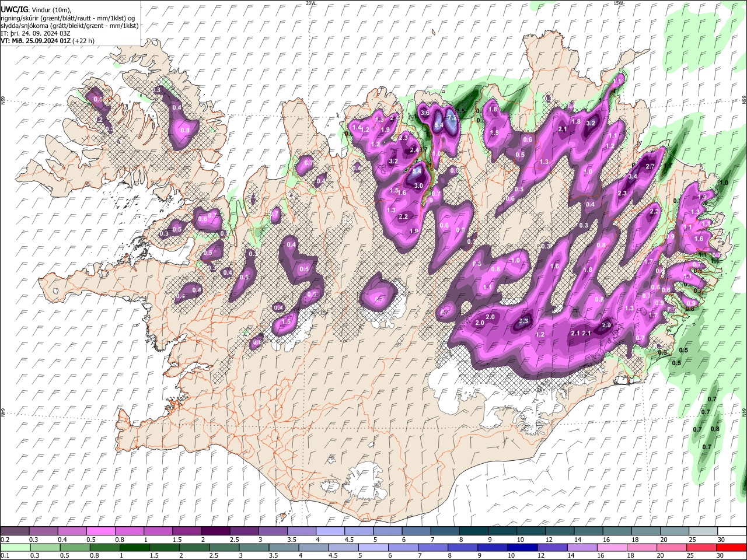This screenshot has width=747, height=560.
Task: Click the '7.2' precipitation value on the map
Action: [x=452, y=117]
